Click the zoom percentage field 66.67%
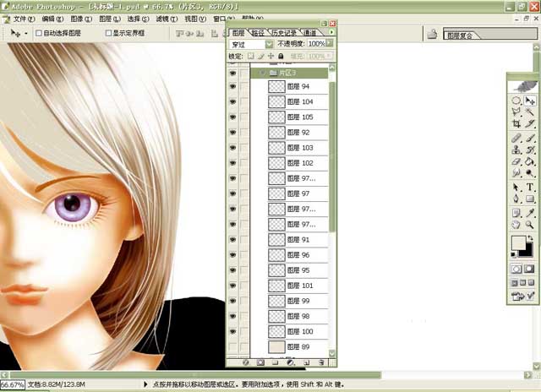The image size is (541, 392). (x=12, y=384)
